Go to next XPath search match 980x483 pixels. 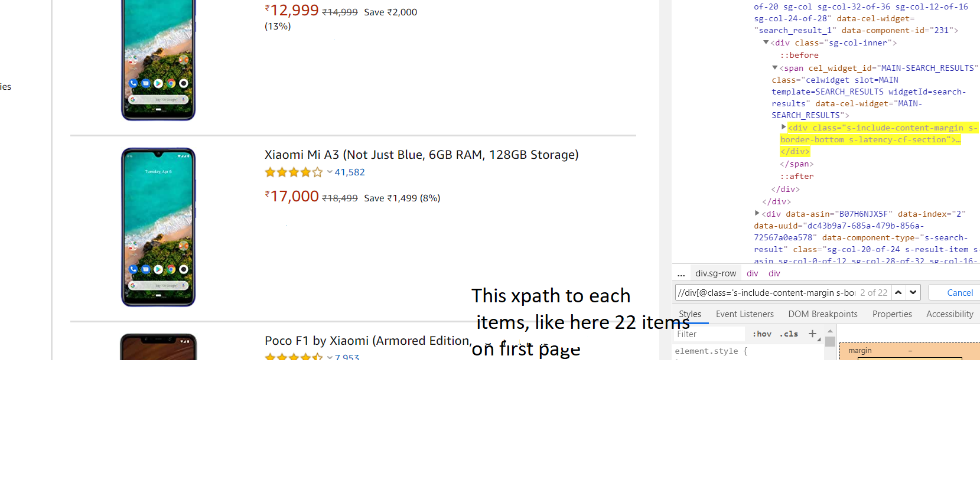click(x=913, y=292)
